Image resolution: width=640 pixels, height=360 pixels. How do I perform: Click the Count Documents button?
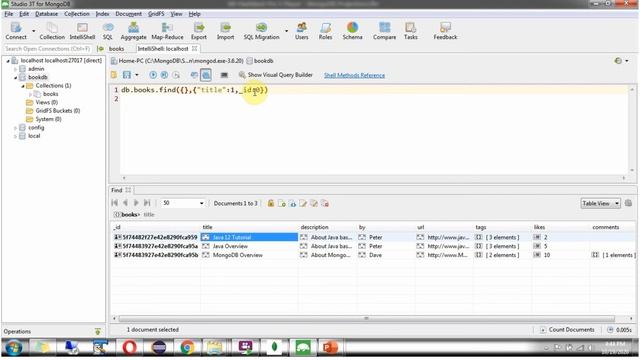567,329
